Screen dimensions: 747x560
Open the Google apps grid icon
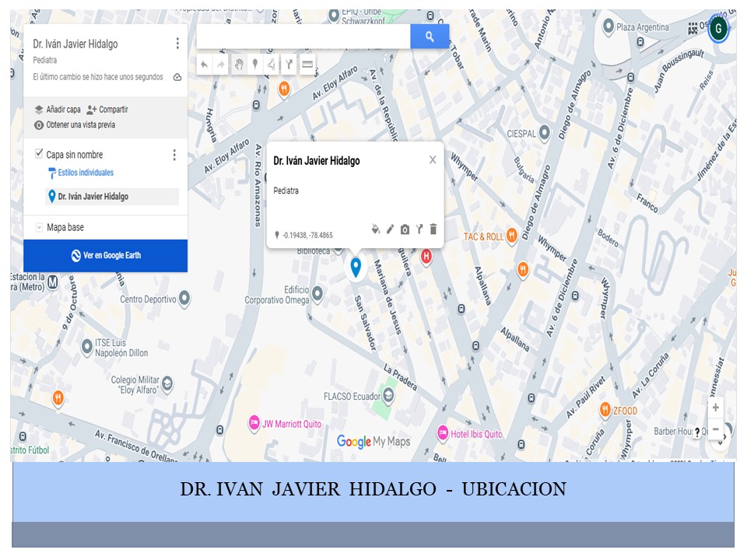693,29
